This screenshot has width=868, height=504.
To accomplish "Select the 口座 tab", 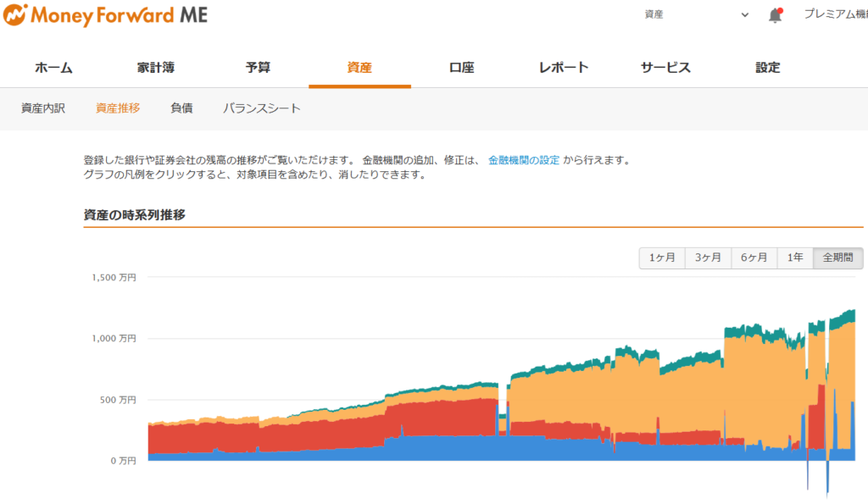I will tap(461, 68).
